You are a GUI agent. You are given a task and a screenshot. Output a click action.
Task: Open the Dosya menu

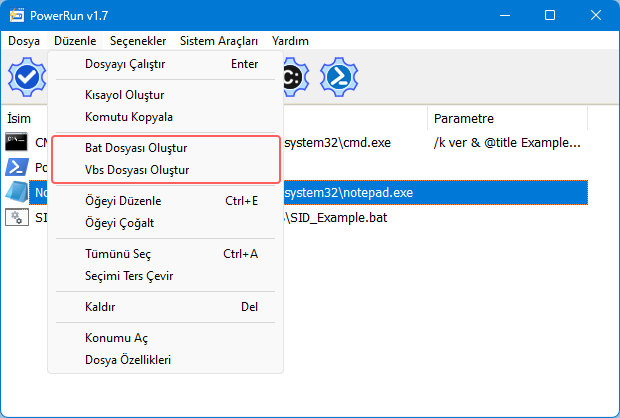coord(24,41)
